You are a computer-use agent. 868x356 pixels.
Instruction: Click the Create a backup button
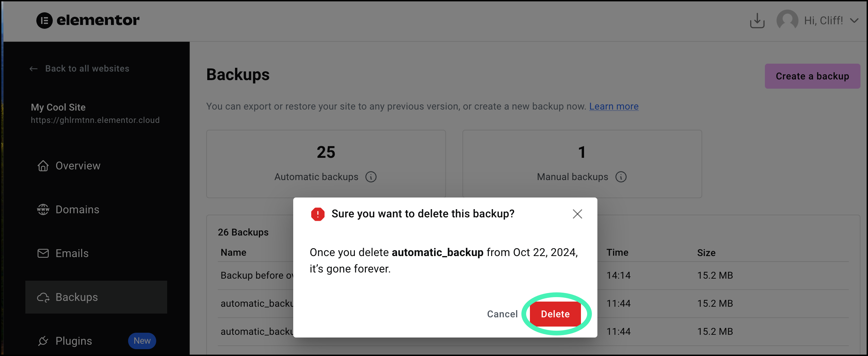point(813,76)
